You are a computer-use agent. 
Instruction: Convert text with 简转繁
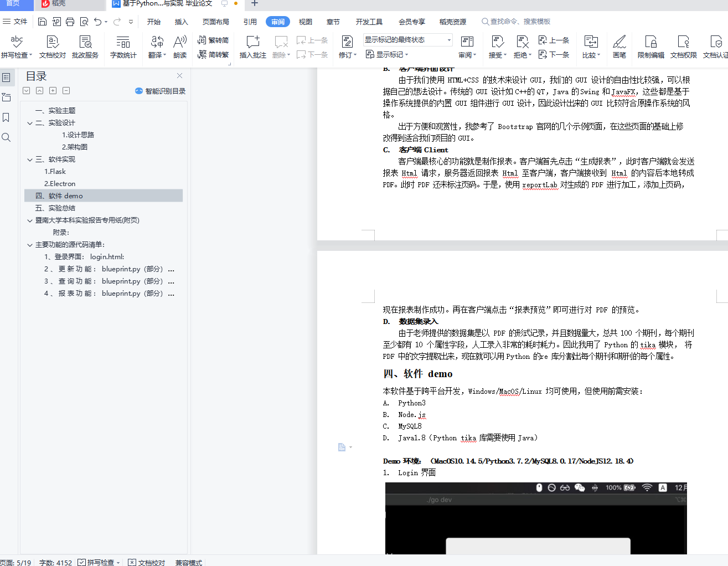pyautogui.click(x=213, y=54)
